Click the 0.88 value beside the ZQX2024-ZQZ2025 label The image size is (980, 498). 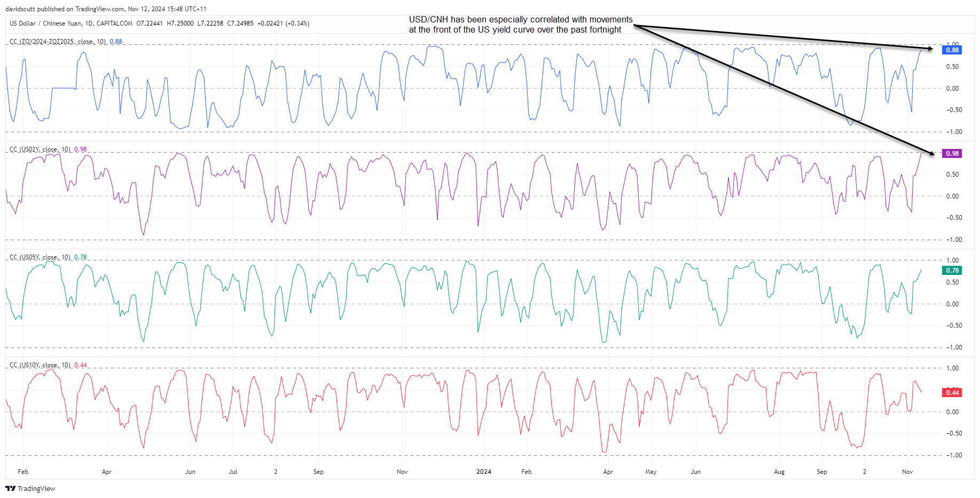tap(116, 42)
